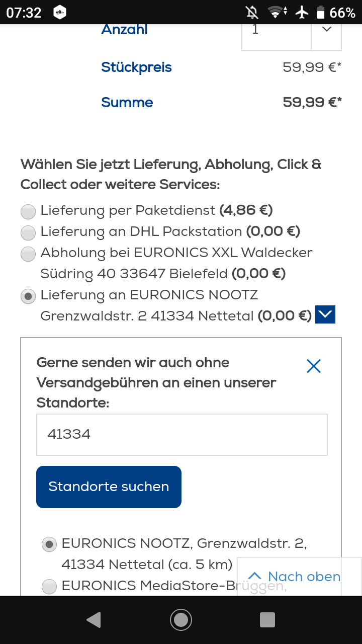
Task: Click the postal code field containing 41334
Action: [182, 434]
